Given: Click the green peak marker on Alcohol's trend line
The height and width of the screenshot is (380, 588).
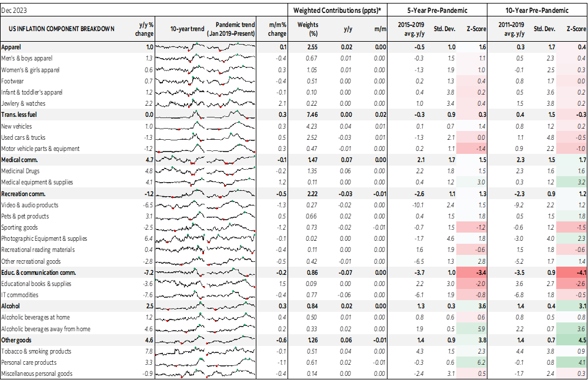Looking at the screenshot, I should (x=201, y=302).
